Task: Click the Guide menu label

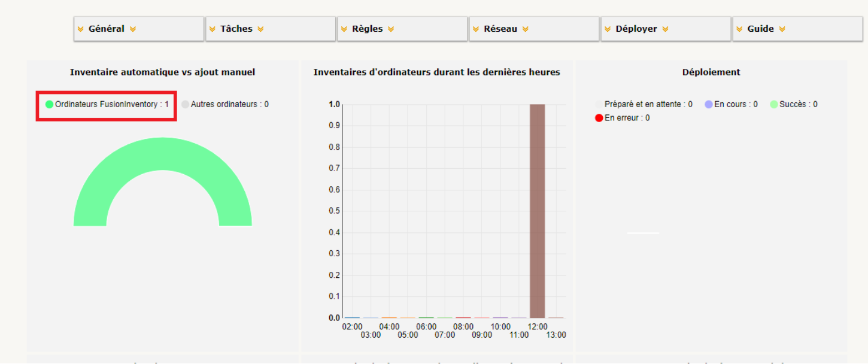Action: [x=760, y=29]
